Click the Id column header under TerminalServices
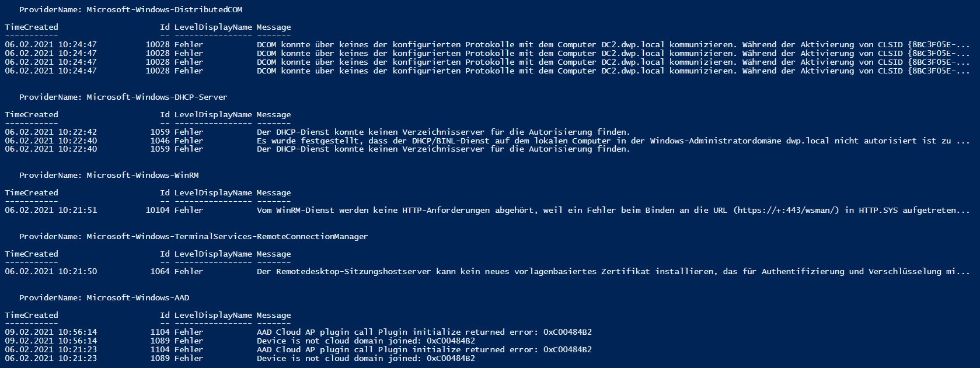The image size is (980, 368). tap(165, 254)
